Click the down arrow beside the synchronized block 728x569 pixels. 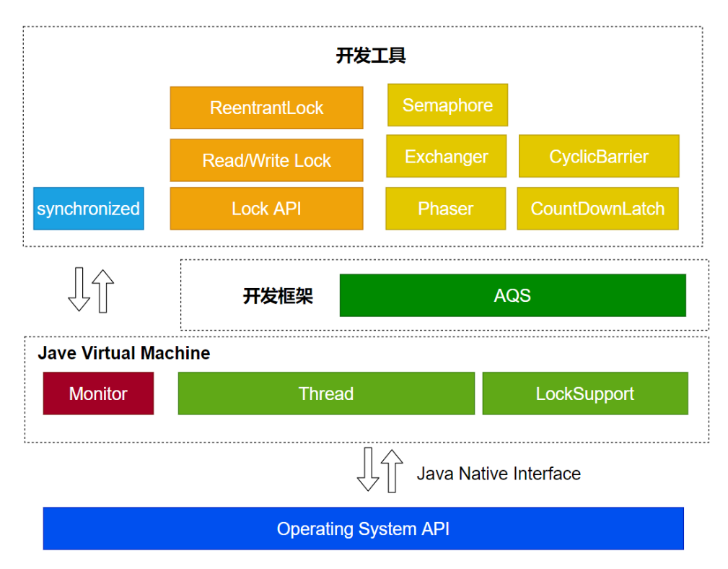79,290
